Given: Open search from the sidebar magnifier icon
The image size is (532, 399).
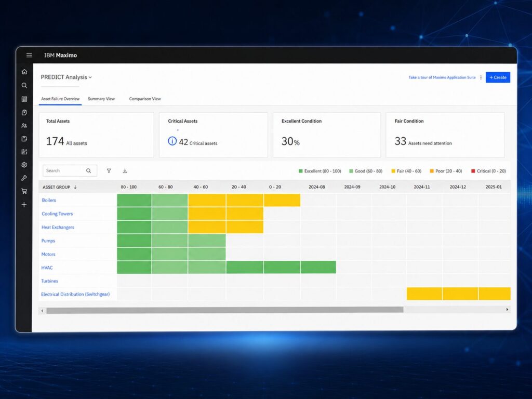Looking at the screenshot, I should 24,86.
